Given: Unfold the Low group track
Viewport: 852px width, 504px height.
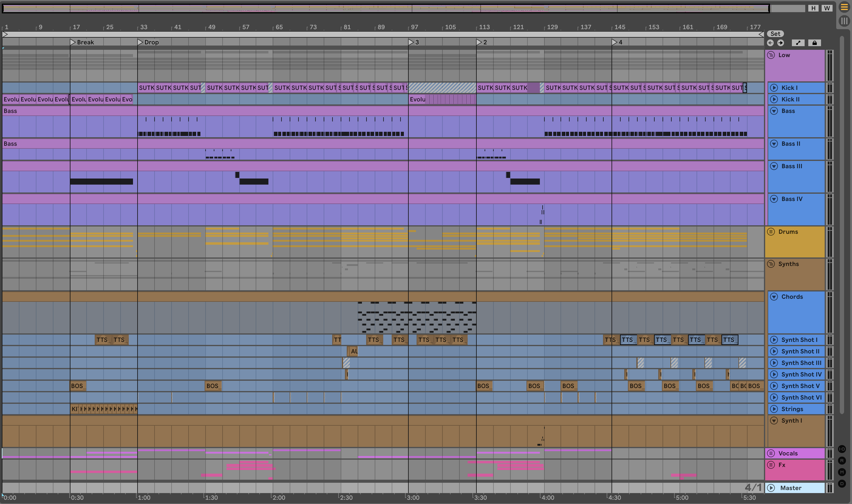Looking at the screenshot, I should [771, 55].
